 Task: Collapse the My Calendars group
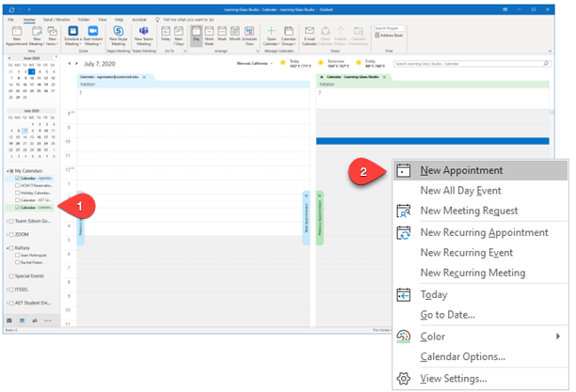pyautogui.click(x=8, y=171)
